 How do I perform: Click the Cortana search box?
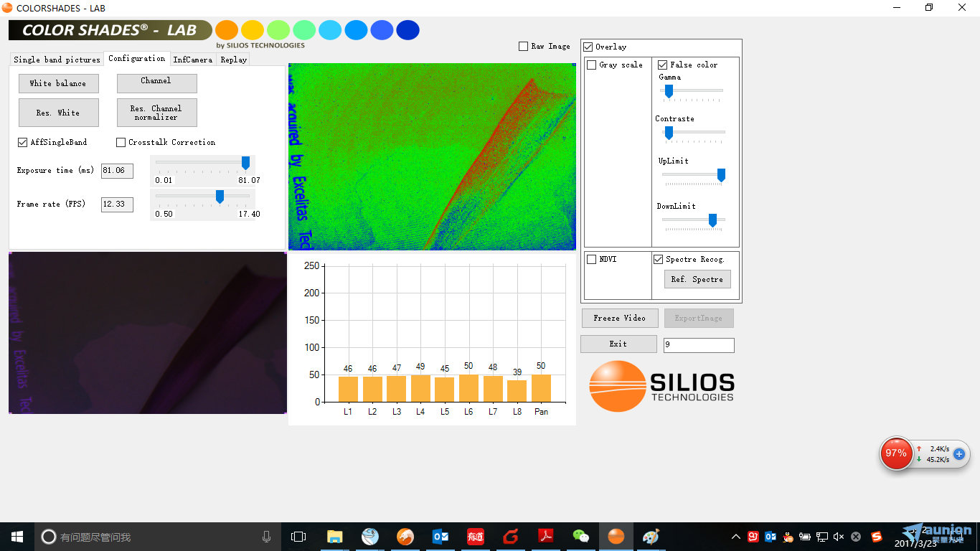(158, 537)
